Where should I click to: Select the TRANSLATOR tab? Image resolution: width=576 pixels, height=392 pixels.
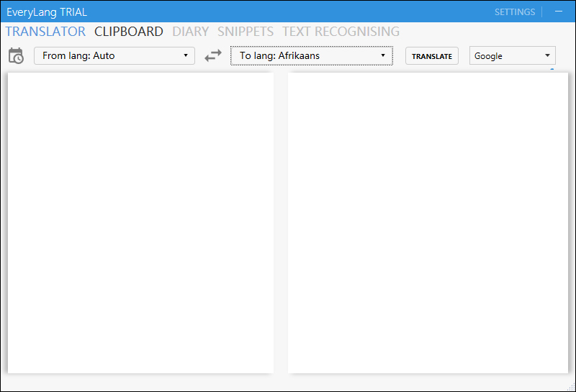point(45,32)
